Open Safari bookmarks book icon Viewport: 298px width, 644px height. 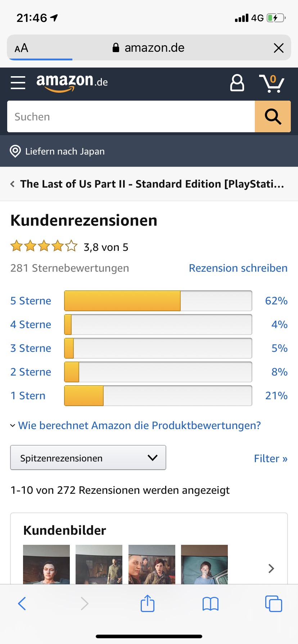coord(211,604)
